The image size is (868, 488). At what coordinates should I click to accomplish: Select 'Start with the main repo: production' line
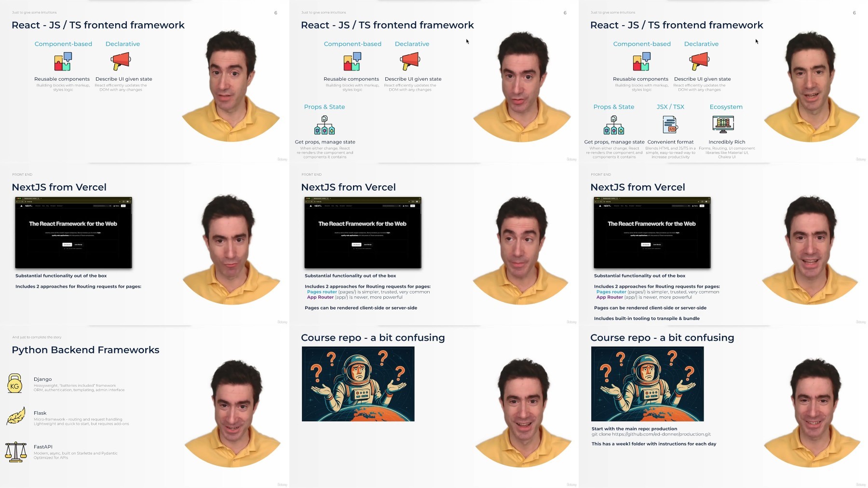point(634,429)
